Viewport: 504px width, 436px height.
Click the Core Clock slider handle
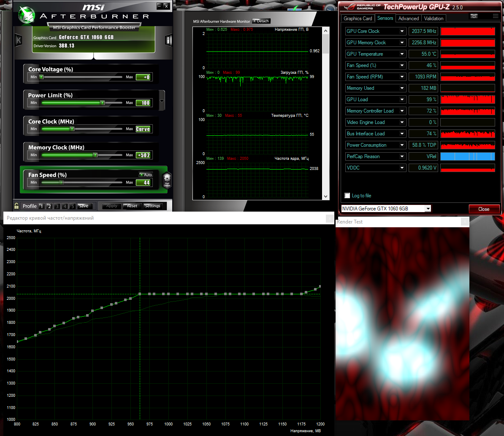click(x=72, y=129)
